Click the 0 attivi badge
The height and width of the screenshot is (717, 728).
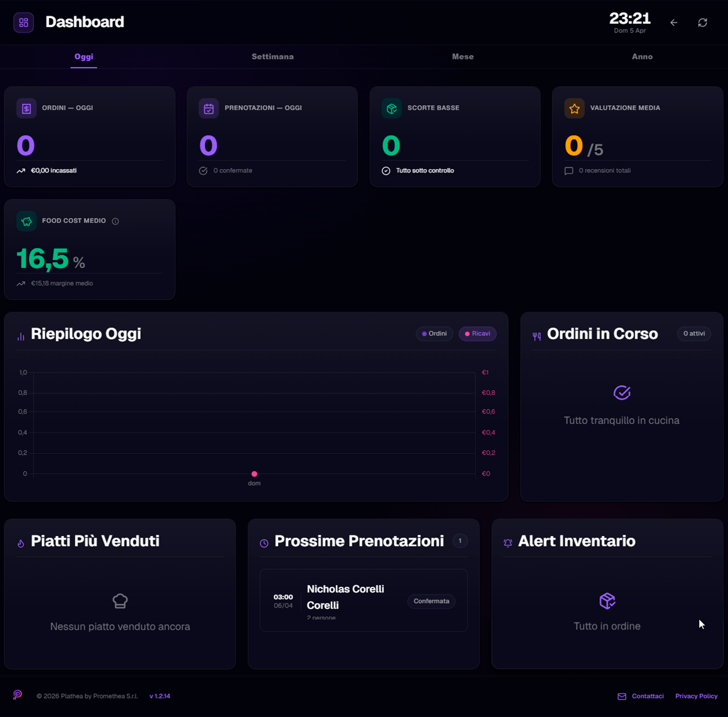click(x=694, y=334)
